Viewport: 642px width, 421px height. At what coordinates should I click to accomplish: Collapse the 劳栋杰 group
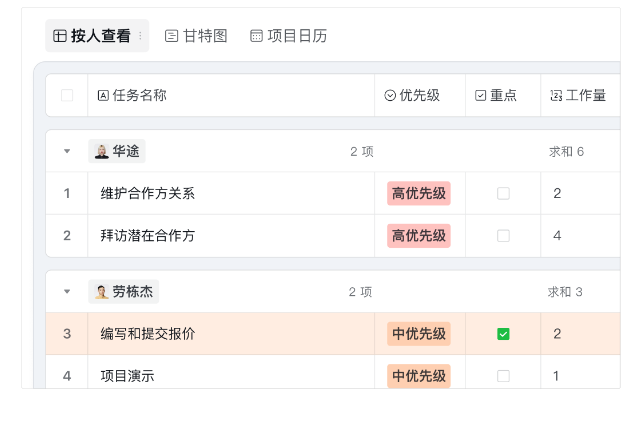click(x=67, y=292)
